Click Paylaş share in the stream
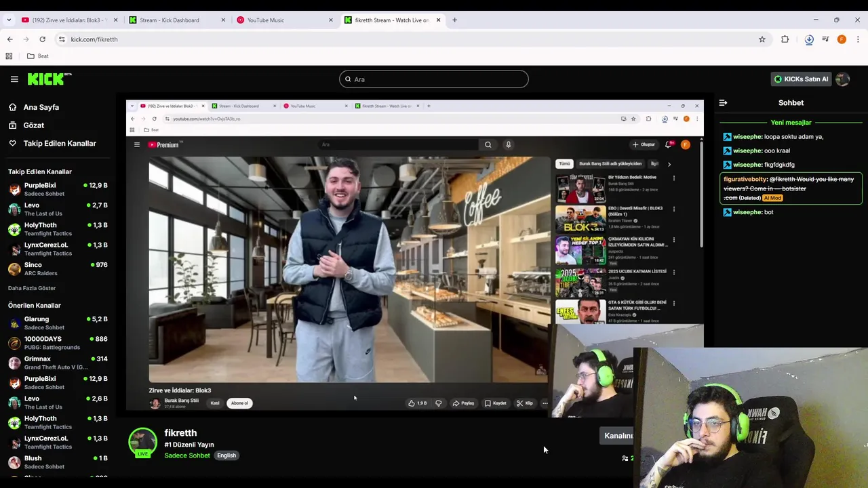The width and height of the screenshot is (868, 488). coord(464,403)
